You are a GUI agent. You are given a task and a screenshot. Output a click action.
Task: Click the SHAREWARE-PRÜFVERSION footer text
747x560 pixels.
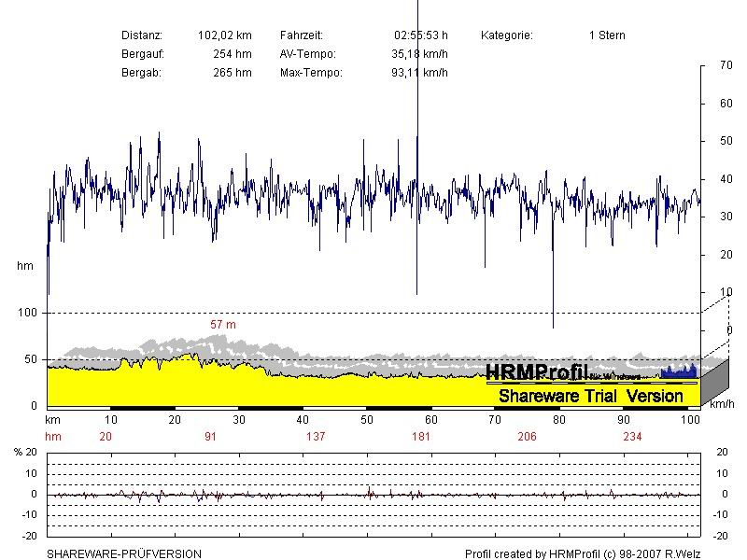coord(124,553)
